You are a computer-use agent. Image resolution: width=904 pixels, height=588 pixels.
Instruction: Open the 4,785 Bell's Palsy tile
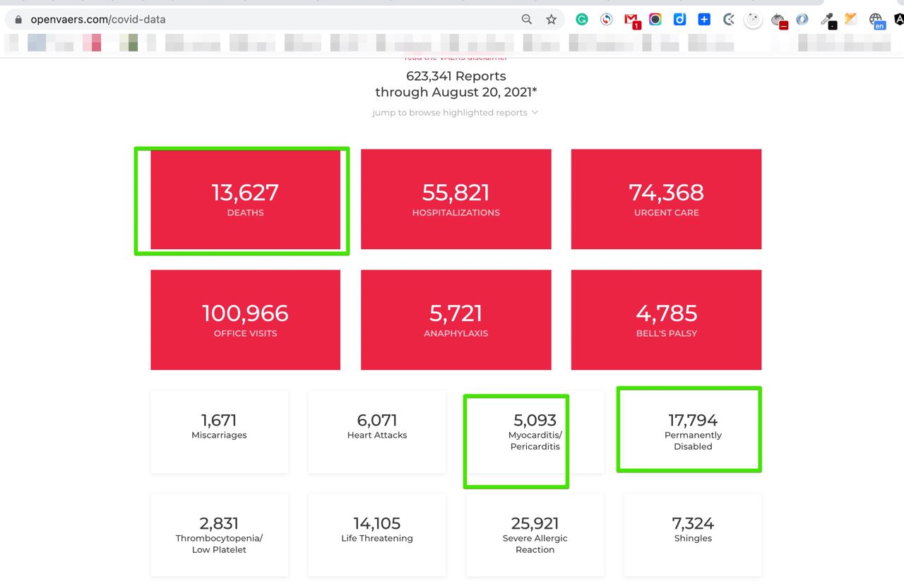click(666, 320)
